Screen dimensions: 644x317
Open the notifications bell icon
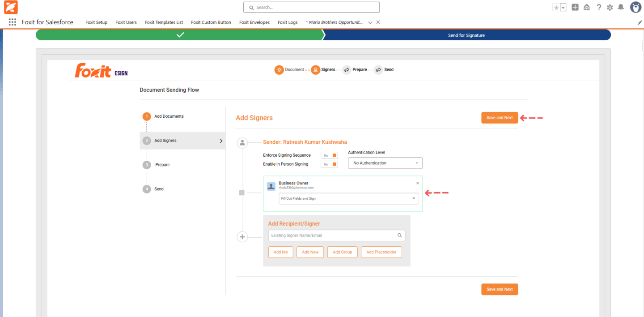click(621, 7)
